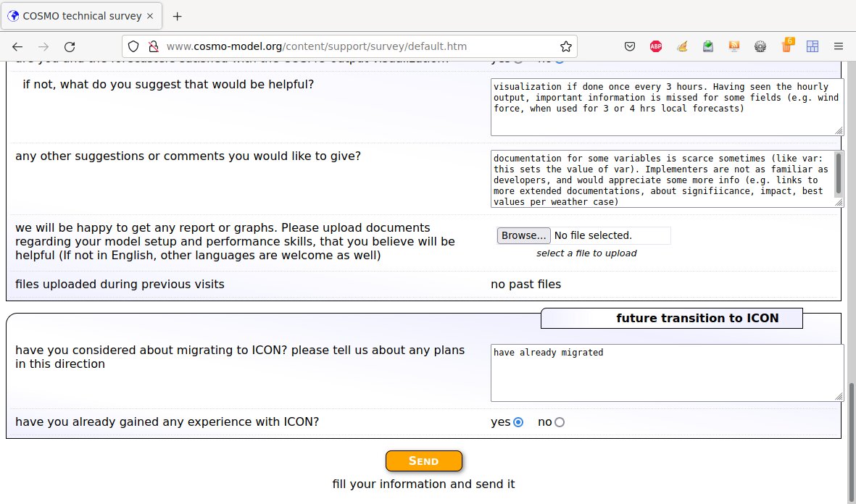Open the Firefox hamburger application menu
Screen dimensions: 856x504
pyautogui.click(x=839, y=46)
